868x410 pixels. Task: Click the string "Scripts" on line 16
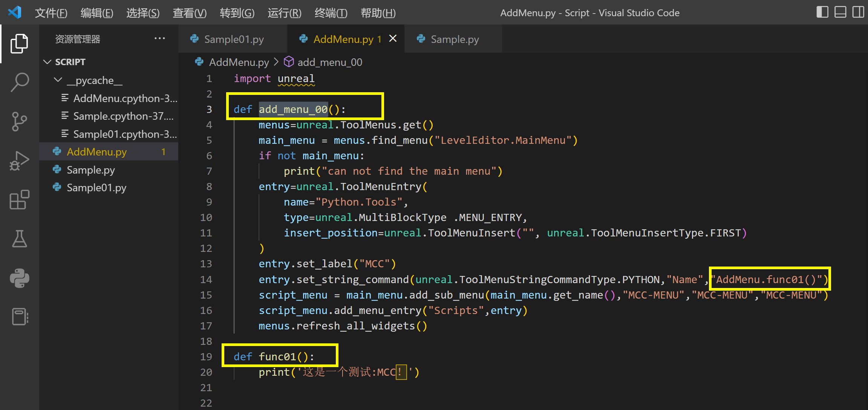coord(456,311)
